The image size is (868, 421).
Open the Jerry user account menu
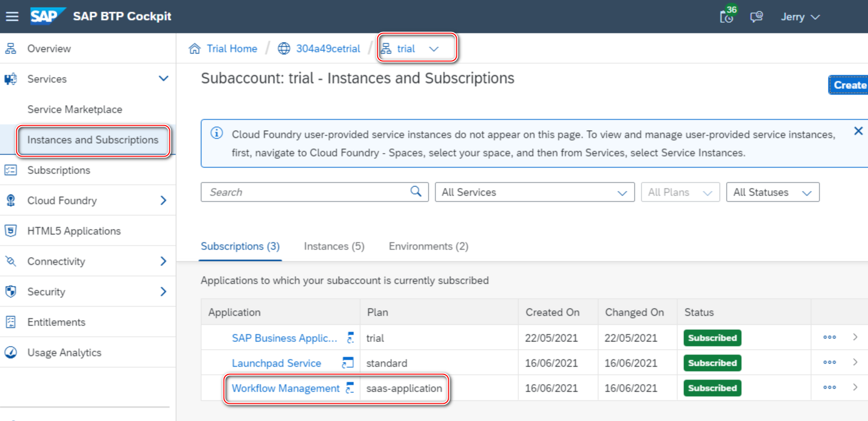[800, 17]
